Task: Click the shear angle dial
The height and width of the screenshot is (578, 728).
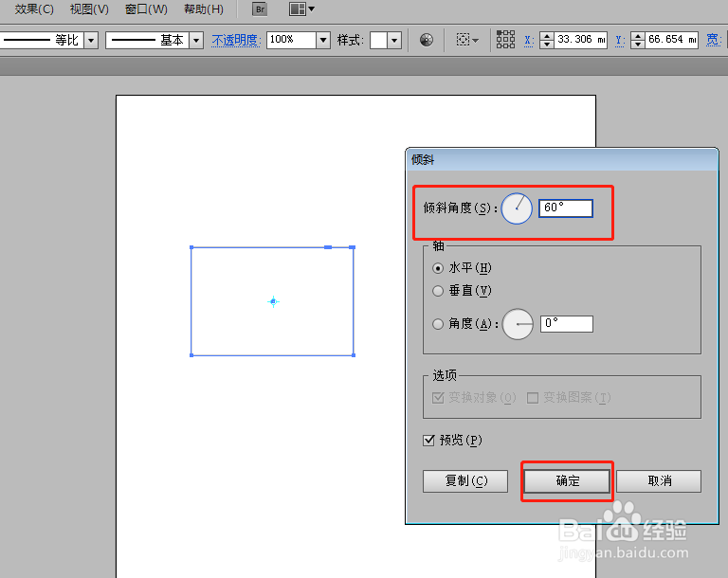Action: point(517,208)
